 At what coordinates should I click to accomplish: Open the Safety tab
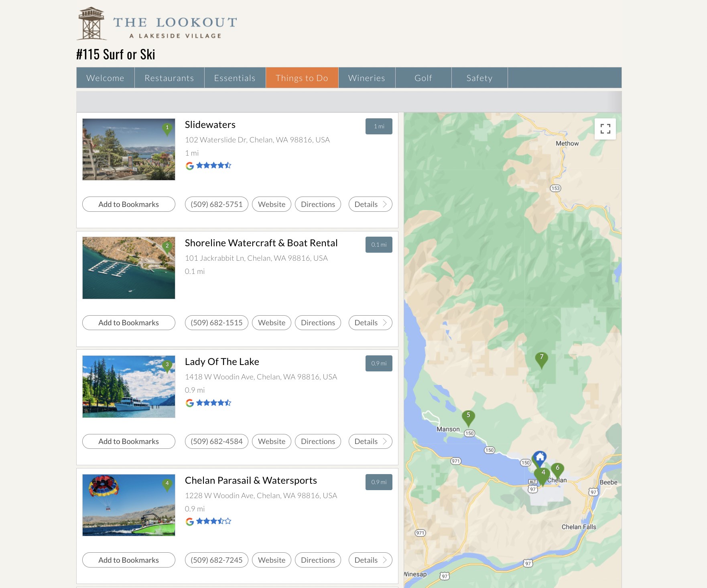click(x=479, y=78)
